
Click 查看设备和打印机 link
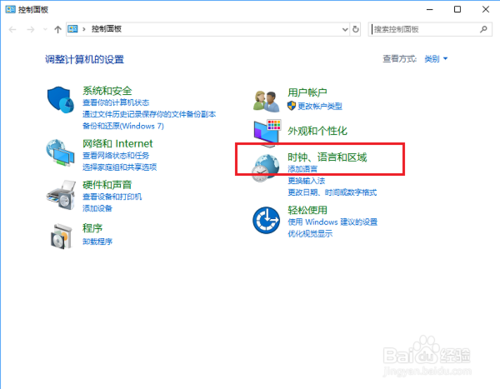tap(112, 196)
